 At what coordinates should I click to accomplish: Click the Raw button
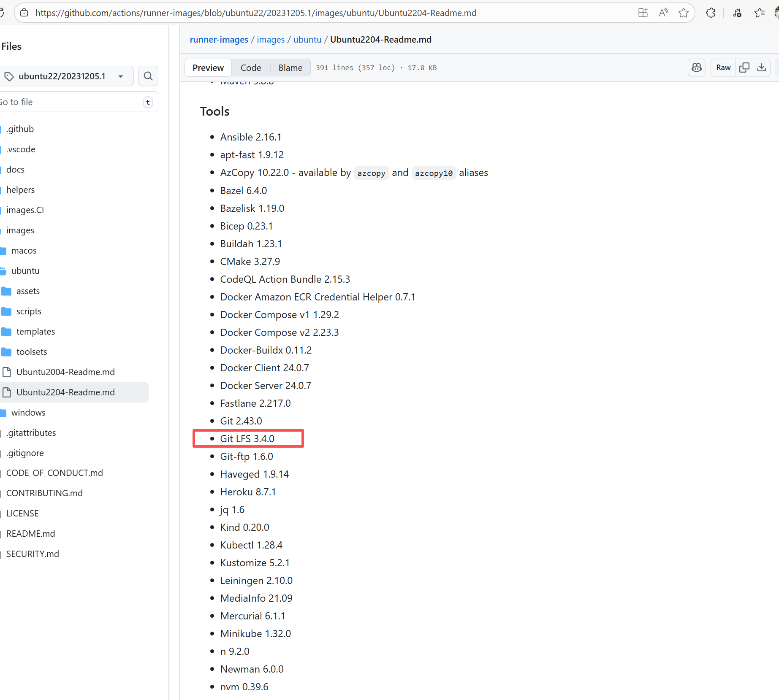click(723, 68)
